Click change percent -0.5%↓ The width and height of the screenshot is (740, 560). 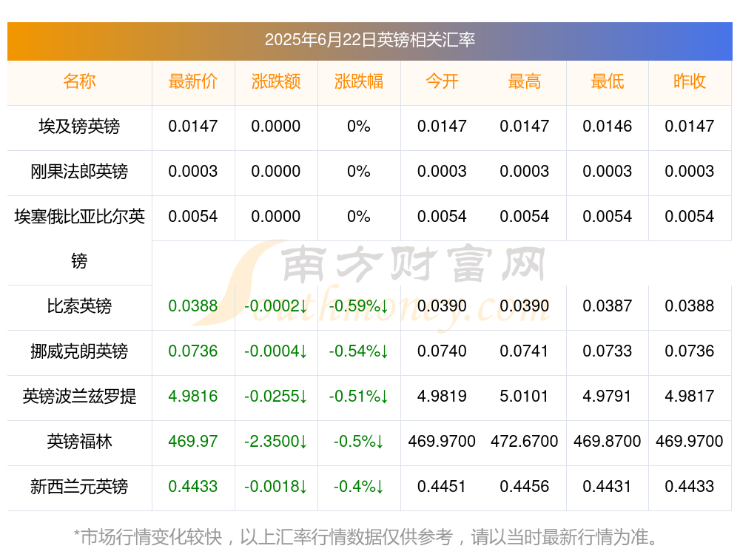click(359, 442)
